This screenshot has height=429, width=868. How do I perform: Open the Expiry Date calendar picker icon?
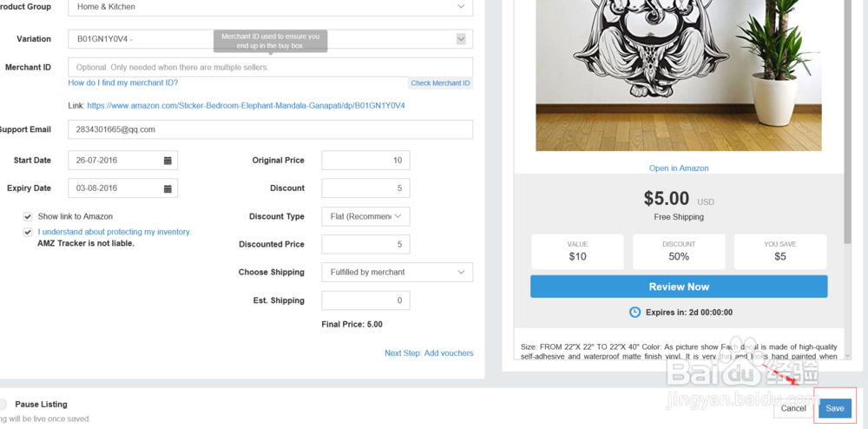[x=168, y=188]
